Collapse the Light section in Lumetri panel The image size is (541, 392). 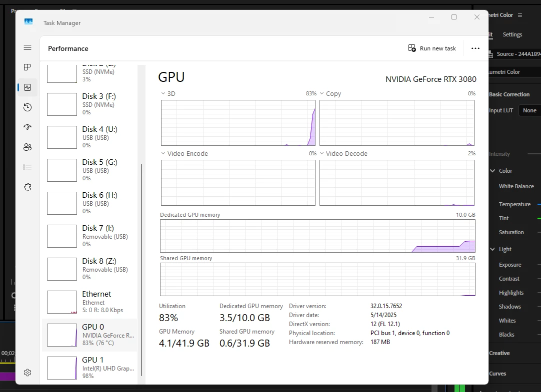tap(492, 249)
